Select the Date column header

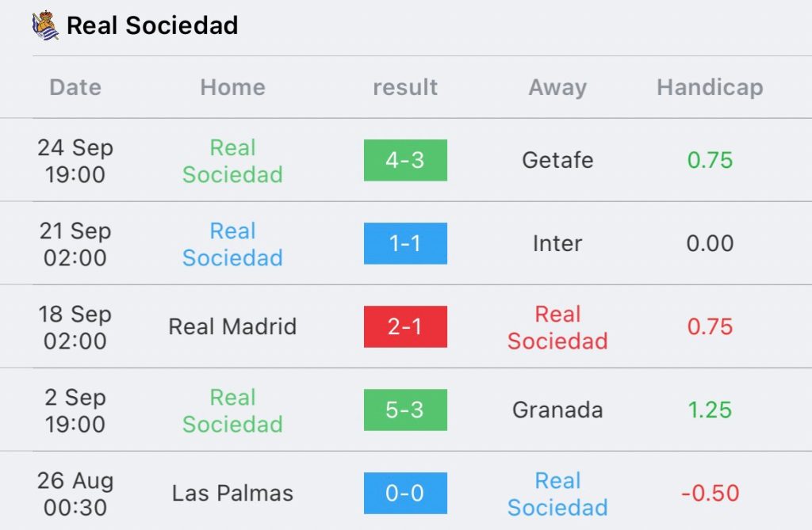[75, 87]
